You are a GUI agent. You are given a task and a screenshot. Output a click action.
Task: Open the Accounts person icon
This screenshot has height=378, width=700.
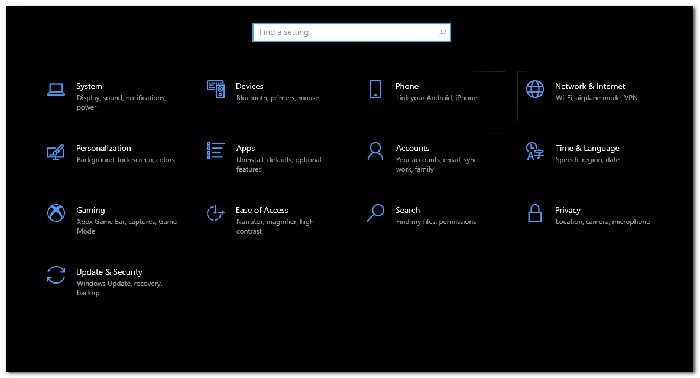[375, 151]
